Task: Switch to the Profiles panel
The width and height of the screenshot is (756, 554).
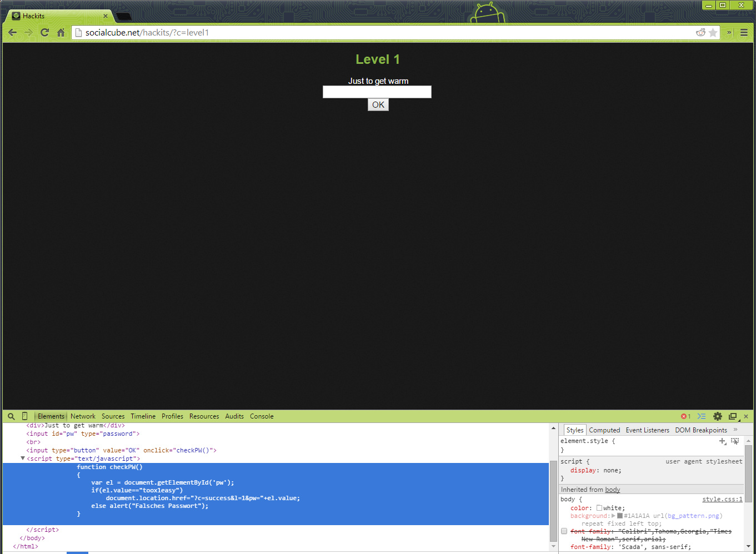Action: (x=172, y=416)
